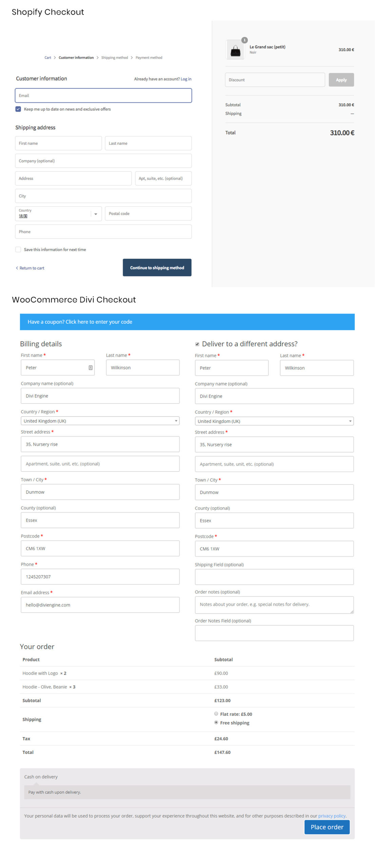Viewport: 375px width, 868px height.
Task: Click the autofill icon in billing First name
Action: 91,368
